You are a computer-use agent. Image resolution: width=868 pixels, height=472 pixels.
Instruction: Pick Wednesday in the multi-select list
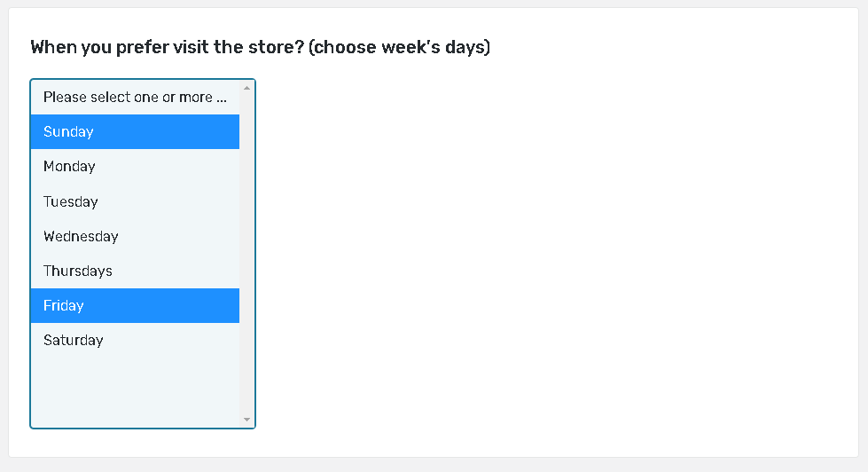pyautogui.click(x=135, y=237)
